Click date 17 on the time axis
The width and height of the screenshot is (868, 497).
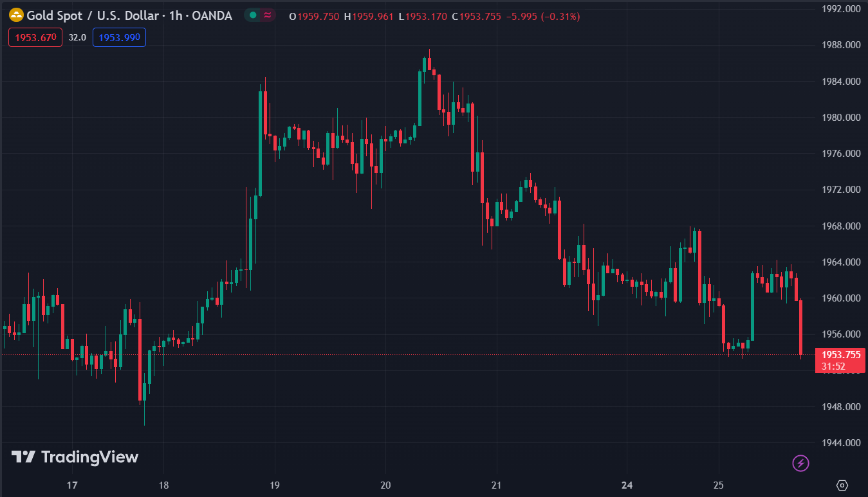coord(71,485)
